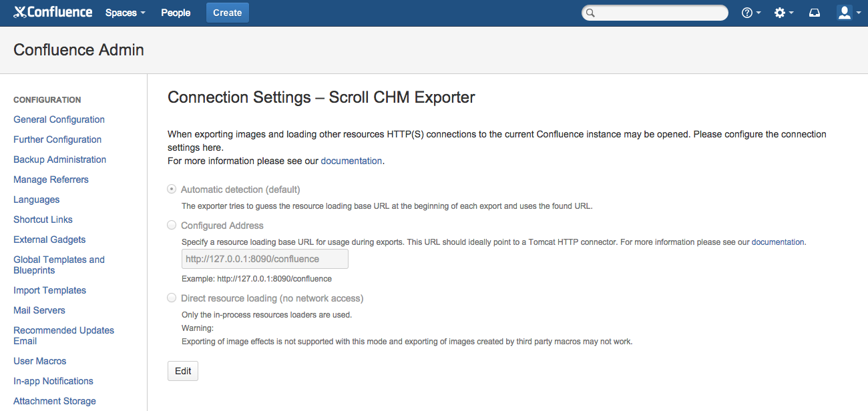This screenshot has width=868, height=411.
Task: Open the settings gear menu
Action: click(783, 13)
